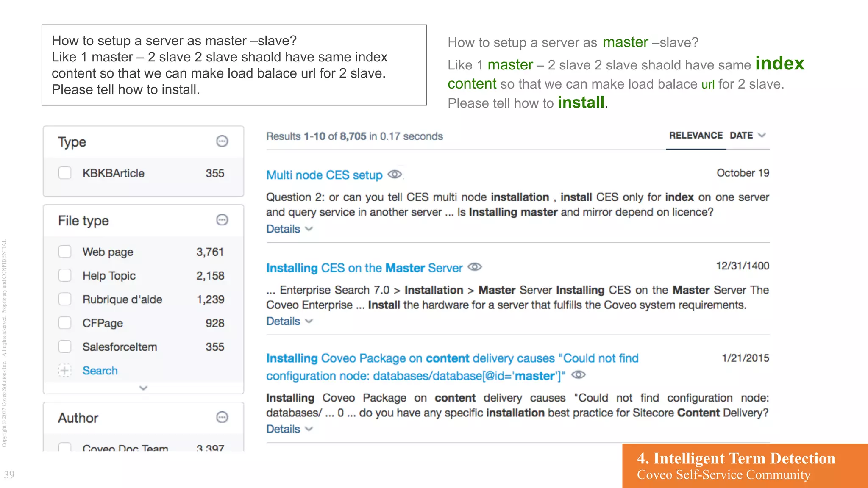Click the Results 1-10 of 8,705 summary
868x488 pixels.
tap(354, 136)
